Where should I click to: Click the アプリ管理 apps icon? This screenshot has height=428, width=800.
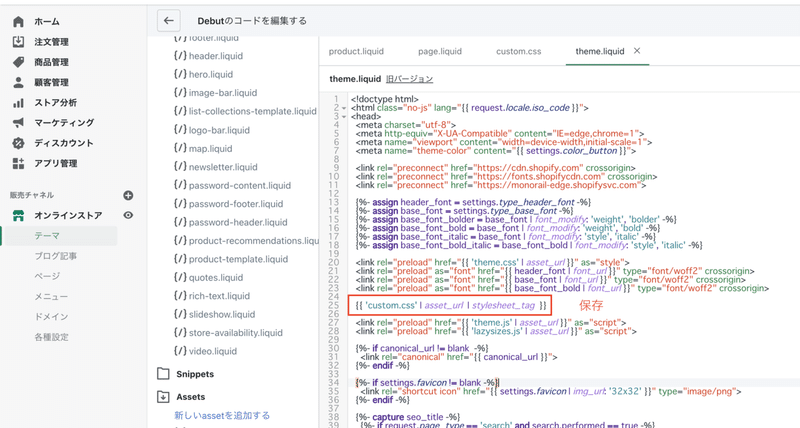(18, 163)
